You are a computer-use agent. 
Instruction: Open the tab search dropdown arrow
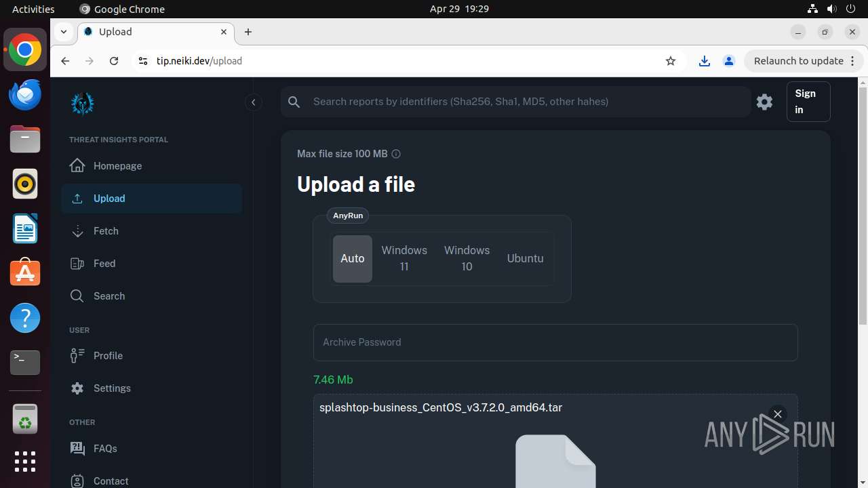(x=63, y=32)
